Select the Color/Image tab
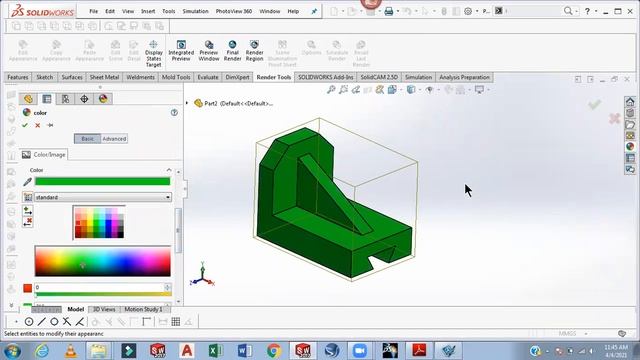Screen dimensions: 640x360 click(x=44, y=155)
